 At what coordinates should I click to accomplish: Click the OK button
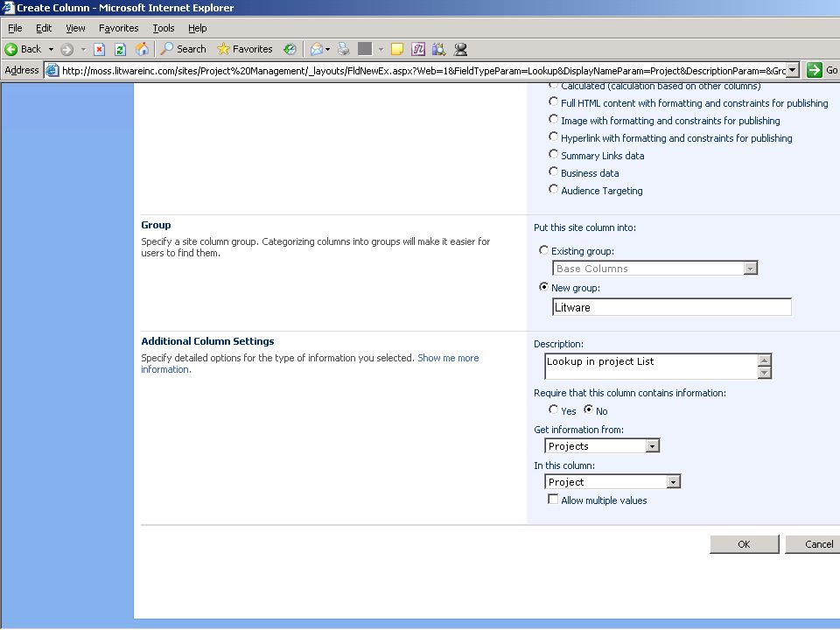tap(744, 544)
